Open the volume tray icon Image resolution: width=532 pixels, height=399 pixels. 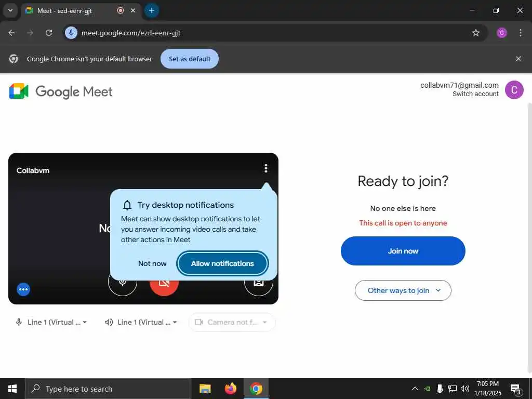(464, 389)
